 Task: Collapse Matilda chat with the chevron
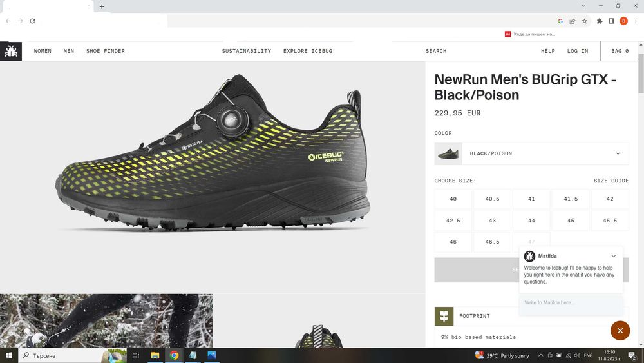point(614,256)
